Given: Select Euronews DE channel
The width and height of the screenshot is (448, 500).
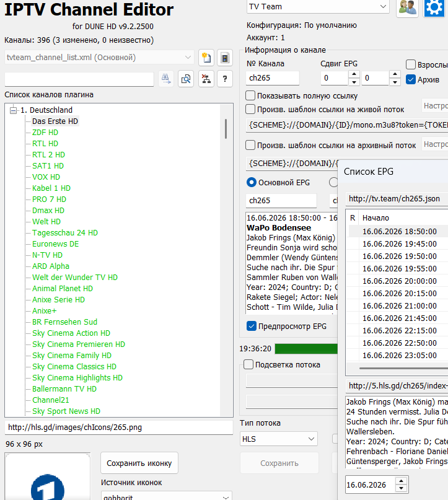Looking at the screenshot, I should [x=56, y=244].
